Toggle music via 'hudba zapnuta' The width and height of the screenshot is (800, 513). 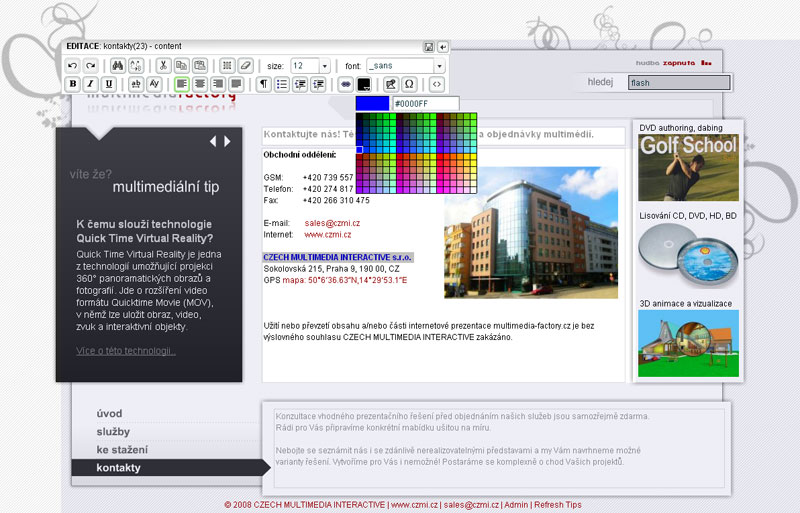[673, 63]
